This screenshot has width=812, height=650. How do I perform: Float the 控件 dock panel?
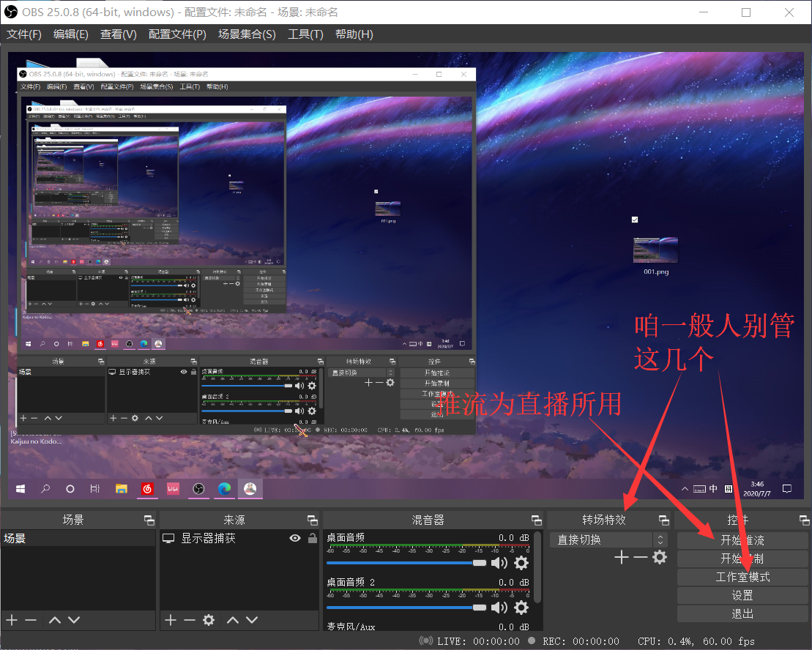click(804, 520)
